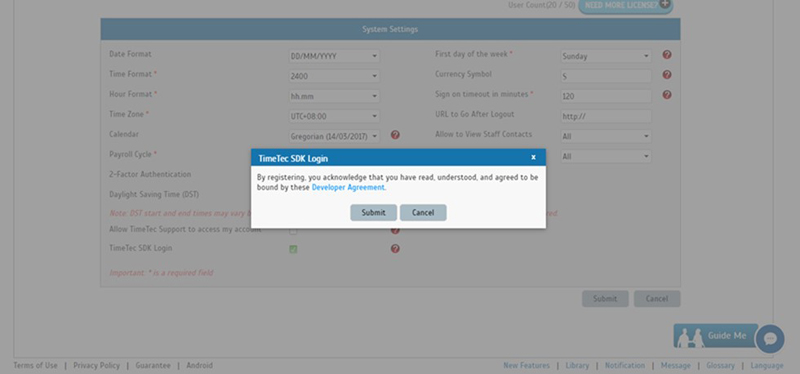The height and width of the screenshot is (374, 800).
Task: Open the Time Format dropdown showing 2400
Action: [x=334, y=76]
